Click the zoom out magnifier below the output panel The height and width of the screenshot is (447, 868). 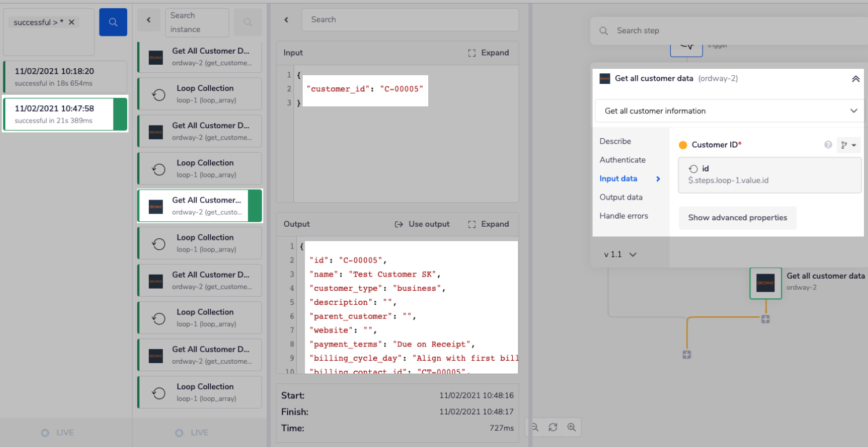coord(534,427)
